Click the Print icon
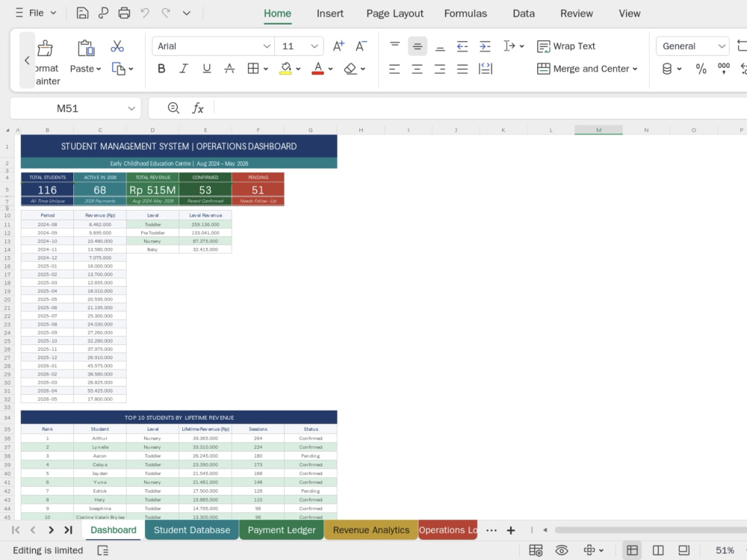 [x=124, y=13]
